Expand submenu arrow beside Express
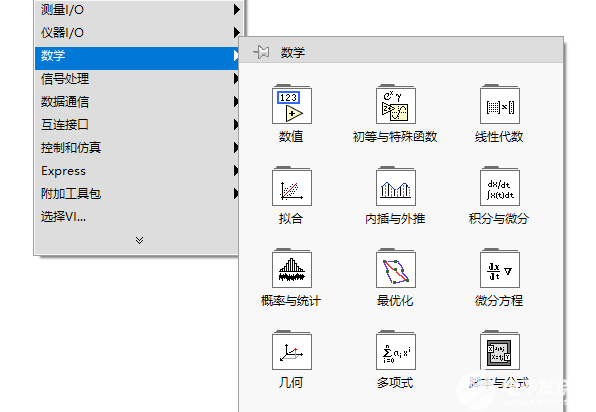The width and height of the screenshot is (596, 412). click(236, 171)
